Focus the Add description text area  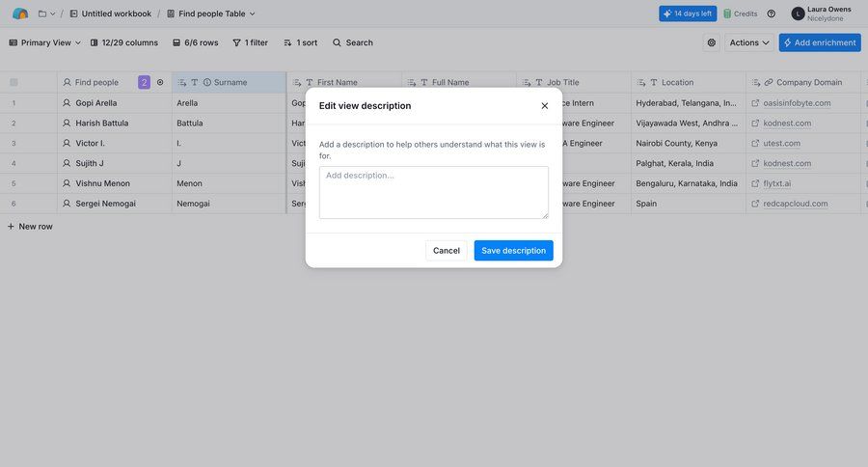coord(433,192)
